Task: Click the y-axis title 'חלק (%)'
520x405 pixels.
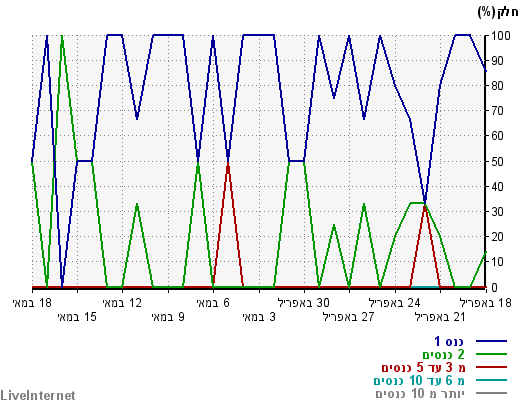Action: (x=498, y=12)
